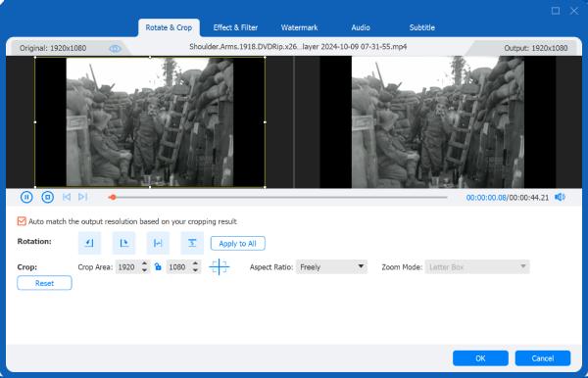
Task: Stop video playback
Action: (x=48, y=197)
